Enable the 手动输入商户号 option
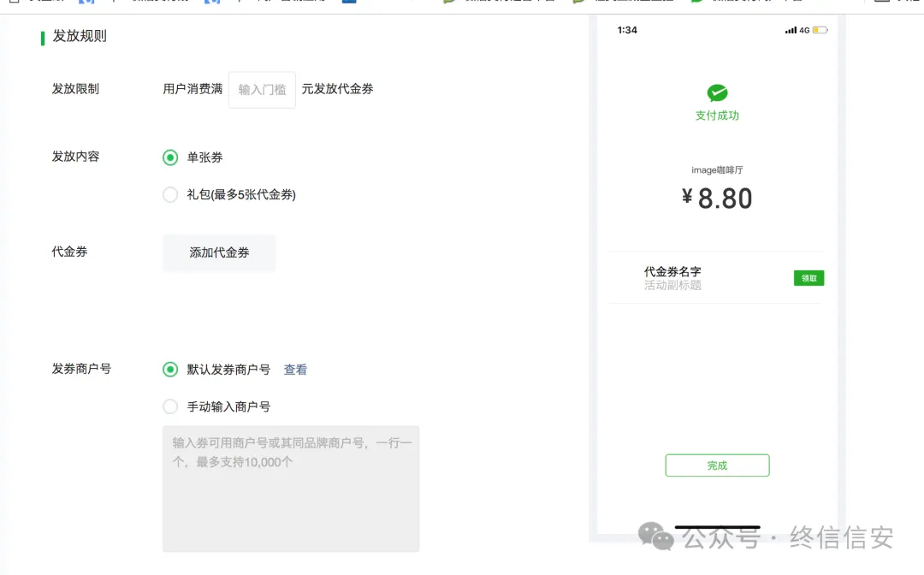This screenshot has width=924, height=575. [170, 406]
